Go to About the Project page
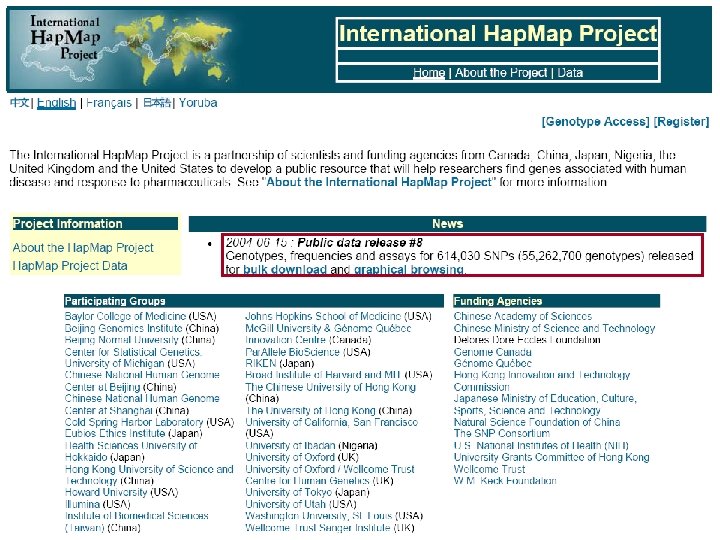The width and height of the screenshot is (720, 540). [501, 73]
